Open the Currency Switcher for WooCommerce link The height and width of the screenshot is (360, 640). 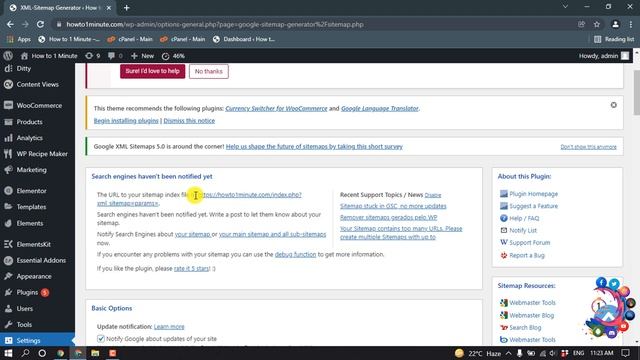(x=276, y=109)
